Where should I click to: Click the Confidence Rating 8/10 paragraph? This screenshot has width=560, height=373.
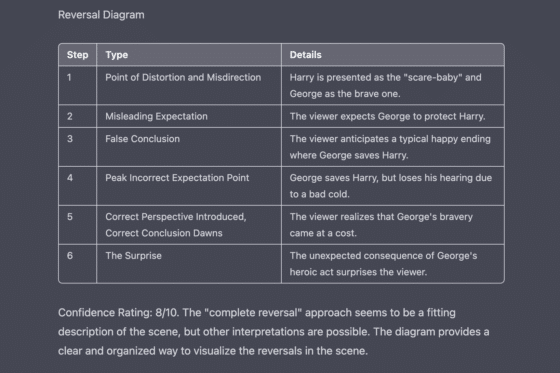(274, 332)
